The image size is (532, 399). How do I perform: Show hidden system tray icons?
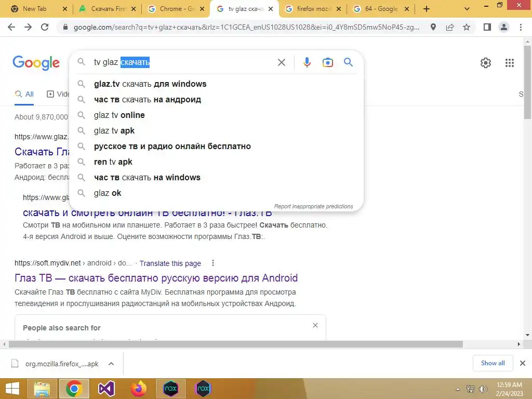458,389
